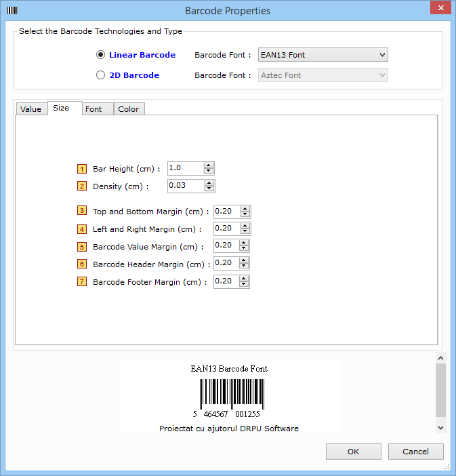Image resolution: width=456 pixels, height=476 pixels.
Task: Click 'Proiectat cu ajutorul DRPU Software' footer text
Action: pos(229,429)
